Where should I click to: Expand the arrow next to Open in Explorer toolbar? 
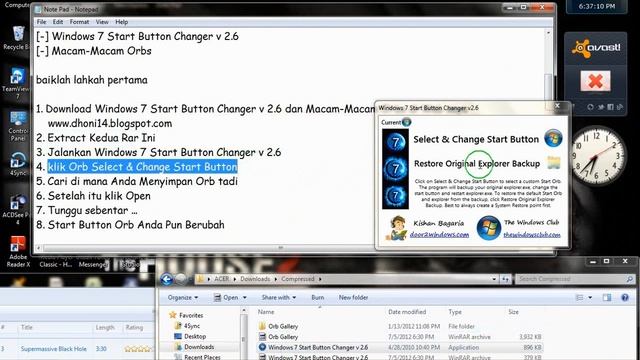pos(244,298)
